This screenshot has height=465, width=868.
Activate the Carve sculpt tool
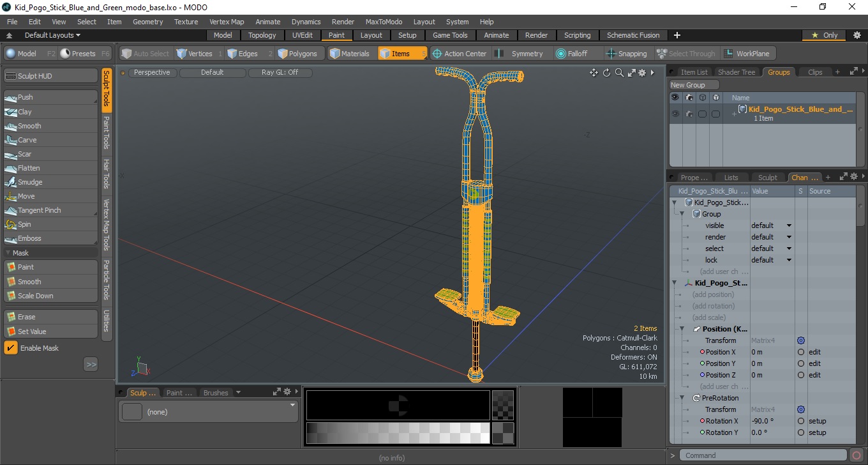51,140
